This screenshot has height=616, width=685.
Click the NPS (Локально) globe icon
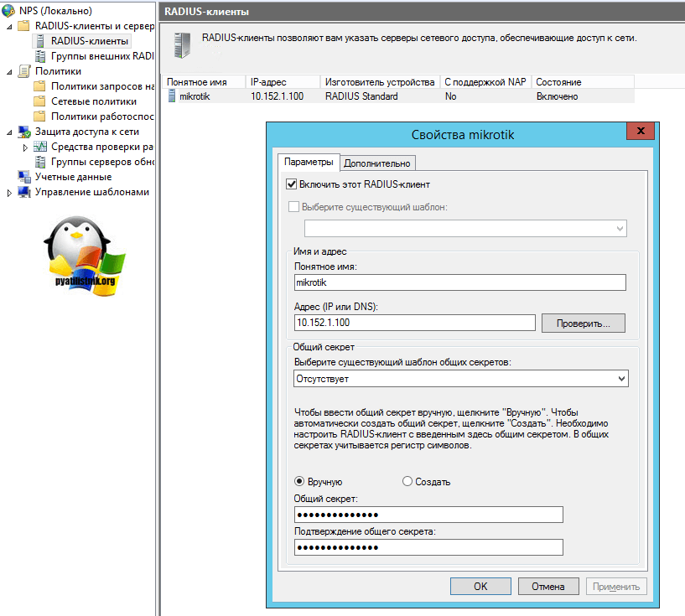pyautogui.click(x=9, y=11)
